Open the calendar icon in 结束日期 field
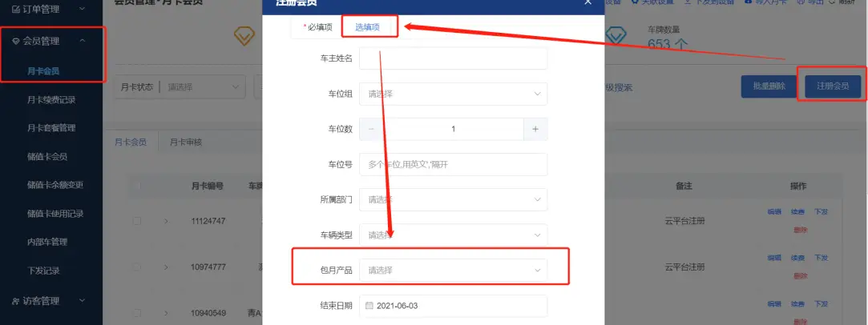Image resolution: width=868 pixels, height=325 pixels. pyautogui.click(x=369, y=306)
